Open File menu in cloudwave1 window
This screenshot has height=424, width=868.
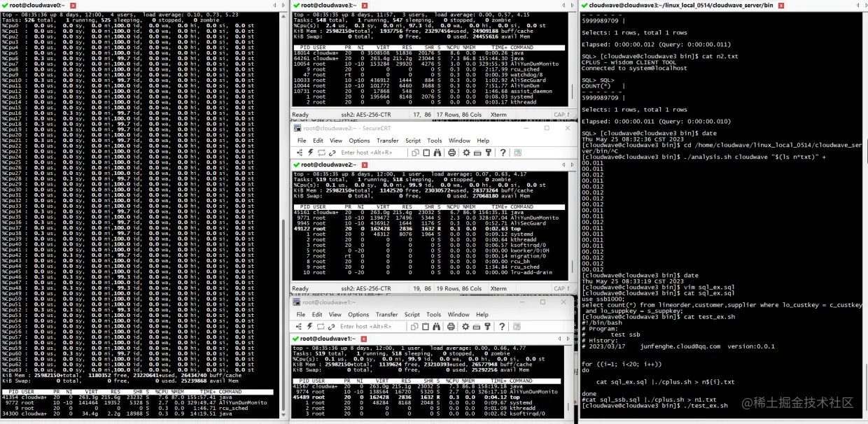[300, 315]
